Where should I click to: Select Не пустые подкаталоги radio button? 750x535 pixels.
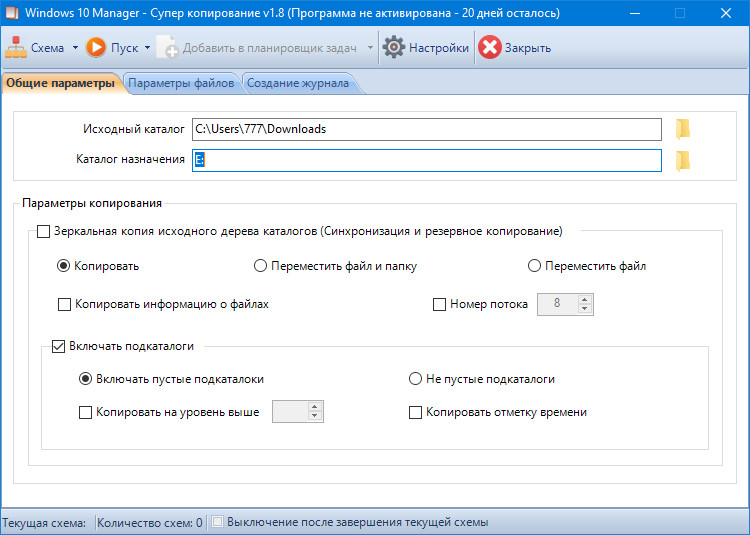[415, 379]
